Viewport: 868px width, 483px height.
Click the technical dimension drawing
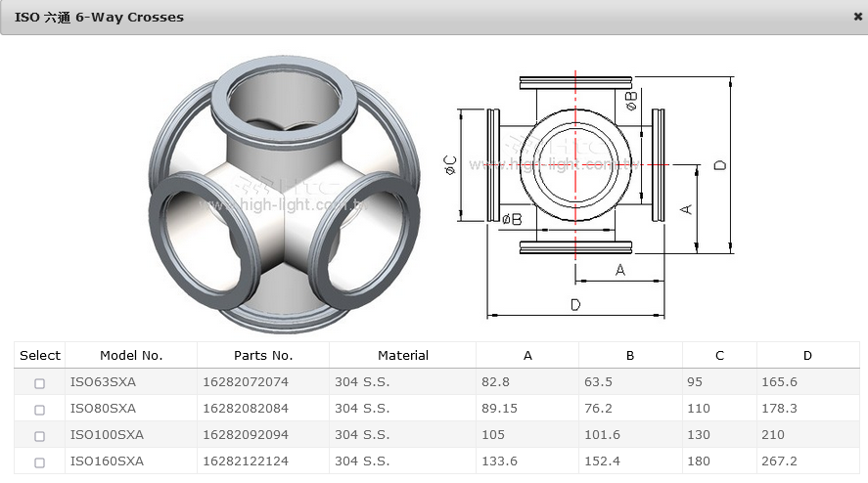(597, 191)
